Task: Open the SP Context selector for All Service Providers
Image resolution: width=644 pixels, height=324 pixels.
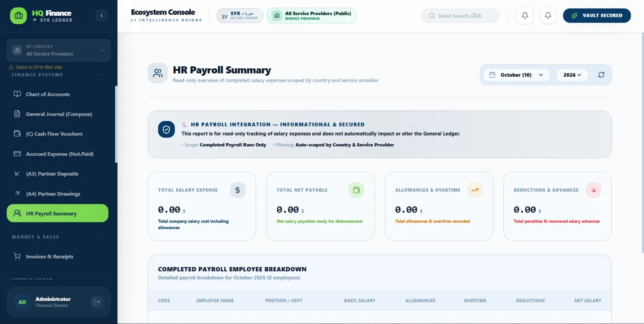Action: coord(59,50)
